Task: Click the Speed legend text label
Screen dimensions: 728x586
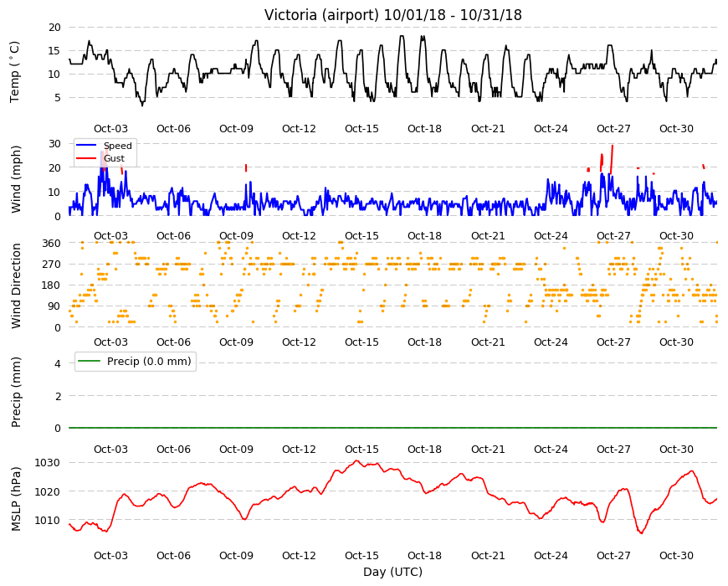Action: click(x=117, y=146)
